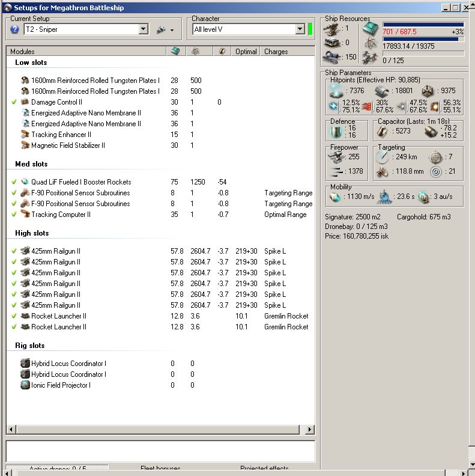Click the sensor strength icon showing 21
The height and width of the screenshot is (476, 475).
point(435,172)
